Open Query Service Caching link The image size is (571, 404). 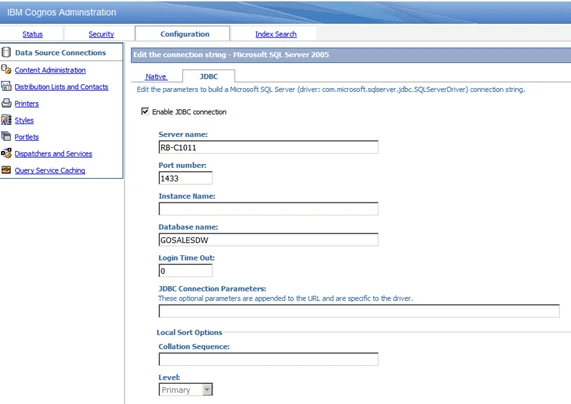[50, 170]
